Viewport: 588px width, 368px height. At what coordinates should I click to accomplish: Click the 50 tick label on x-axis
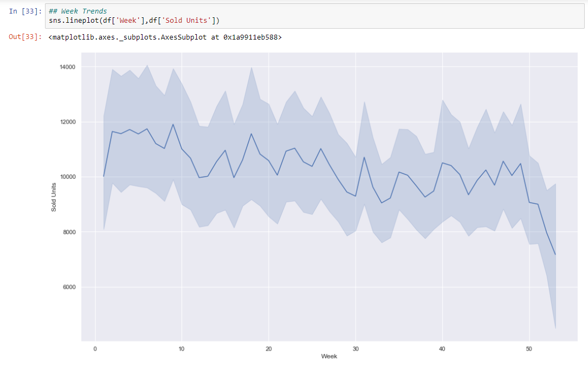tap(528, 348)
